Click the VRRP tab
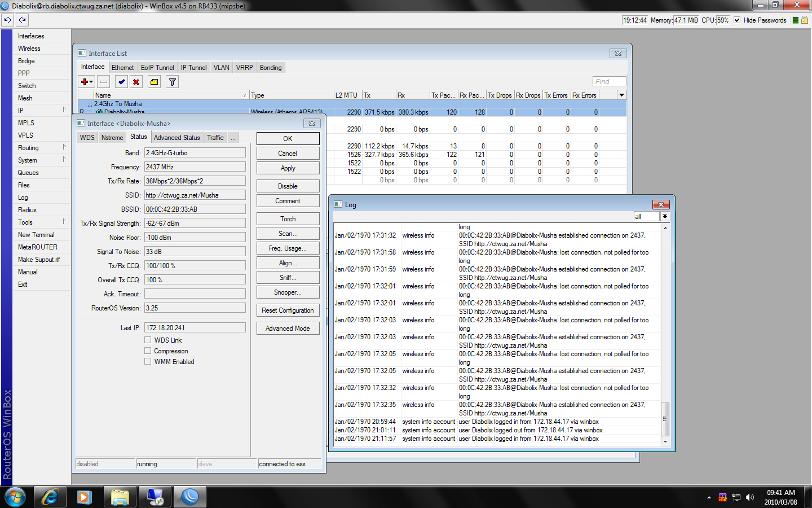Image resolution: width=812 pixels, height=508 pixels. coord(245,68)
